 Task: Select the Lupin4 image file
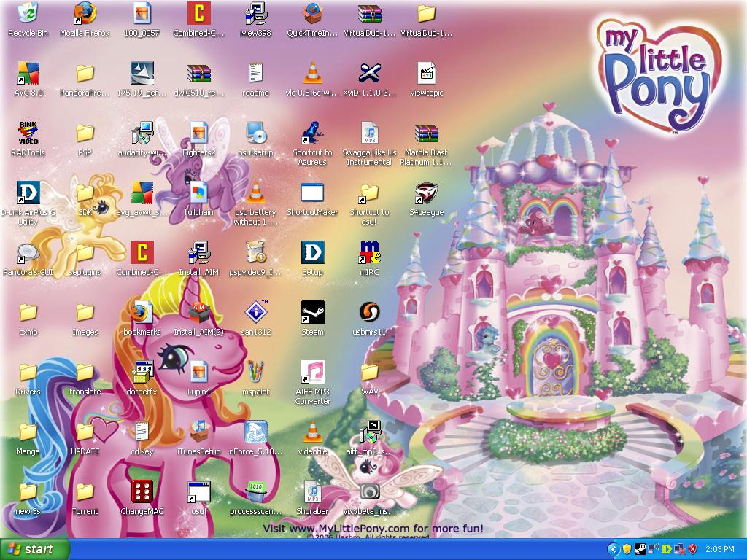pos(198,373)
